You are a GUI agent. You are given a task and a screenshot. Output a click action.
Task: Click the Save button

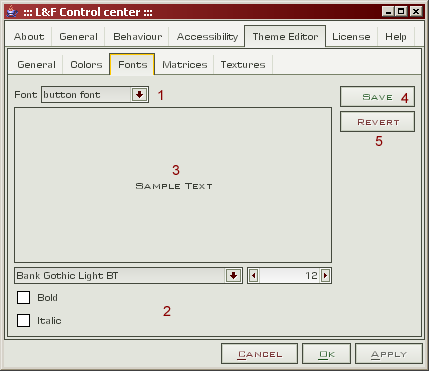click(x=377, y=97)
